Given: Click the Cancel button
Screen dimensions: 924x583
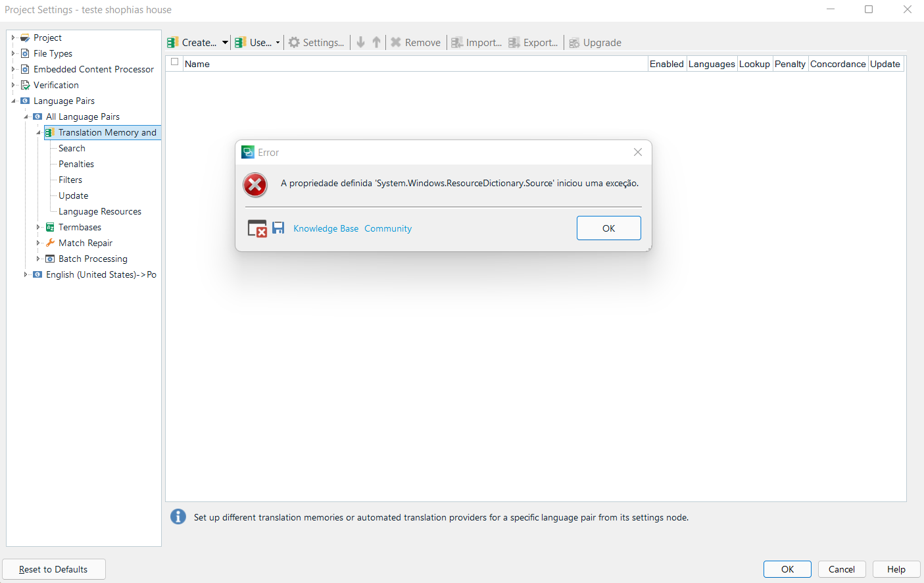Looking at the screenshot, I should click(x=842, y=569).
